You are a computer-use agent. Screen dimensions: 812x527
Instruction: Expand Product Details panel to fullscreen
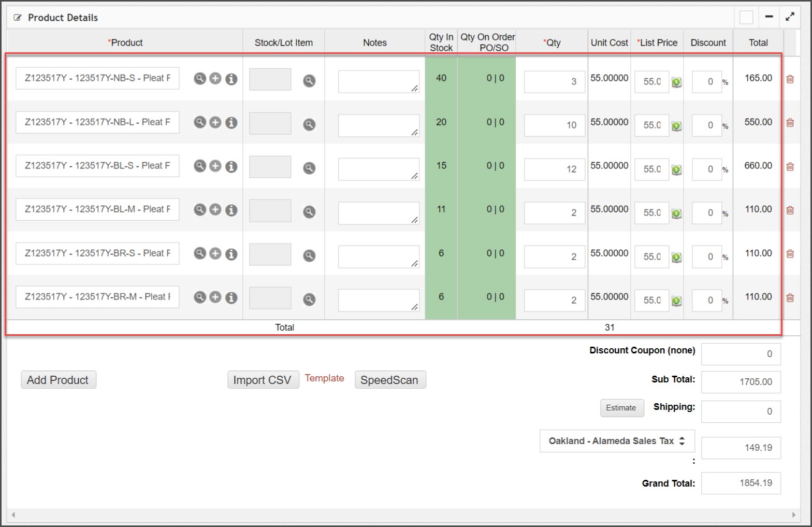[x=790, y=17]
